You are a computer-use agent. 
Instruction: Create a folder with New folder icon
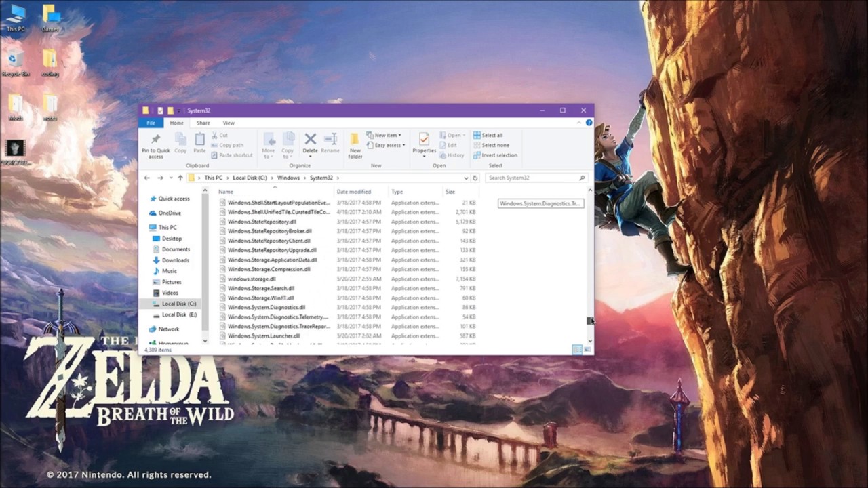tap(355, 139)
